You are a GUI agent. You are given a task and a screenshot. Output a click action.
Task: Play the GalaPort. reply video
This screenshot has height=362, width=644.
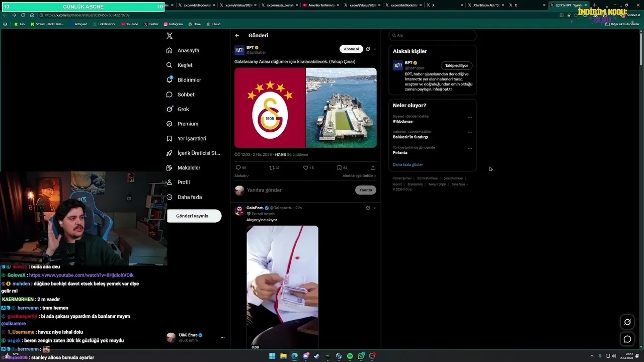pos(282,287)
